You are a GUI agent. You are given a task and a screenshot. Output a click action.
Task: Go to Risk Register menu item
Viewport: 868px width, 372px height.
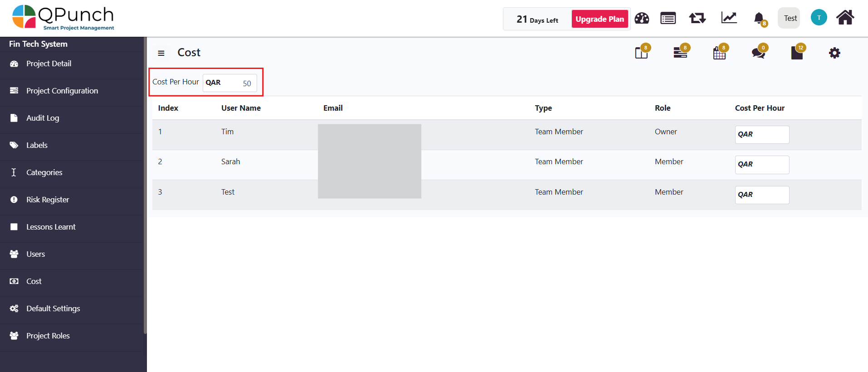click(48, 200)
